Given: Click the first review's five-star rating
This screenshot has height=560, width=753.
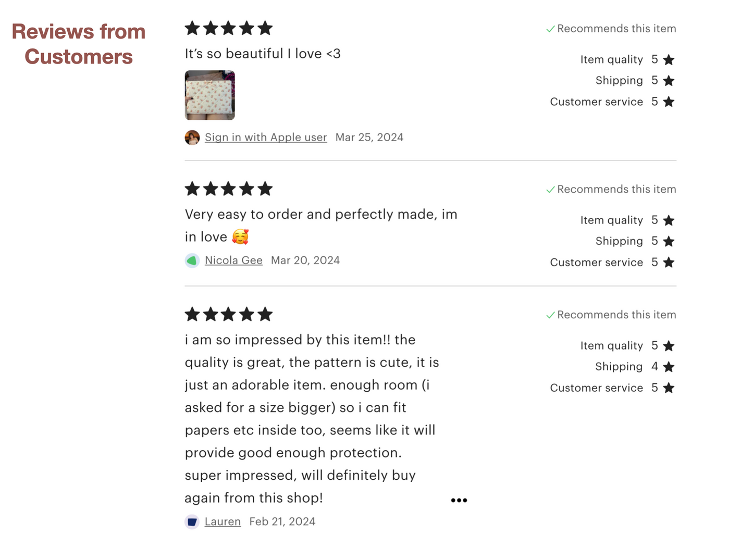Looking at the screenshot, I should (x=229, y=28).
